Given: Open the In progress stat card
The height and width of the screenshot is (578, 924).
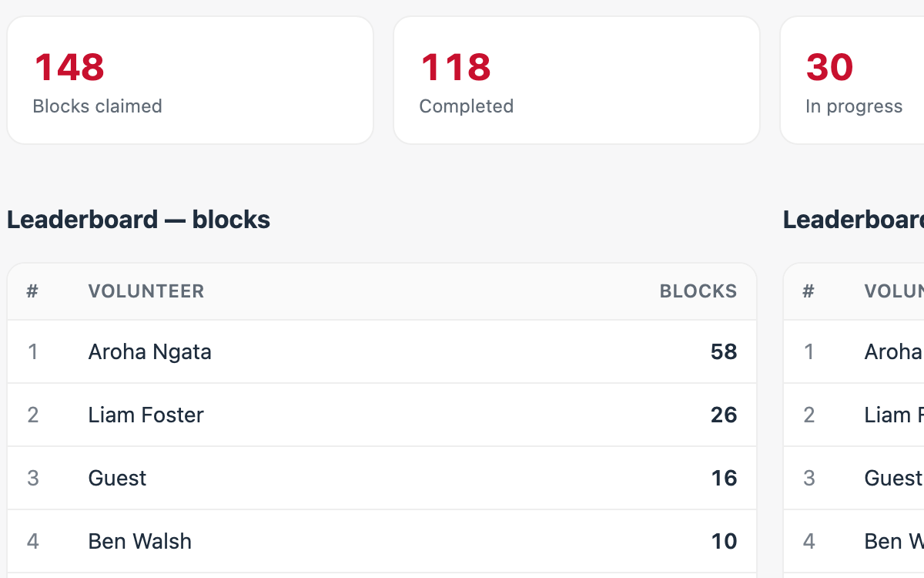Looking at the screenshot, I should pyautogui.click(x=852, y=80).
